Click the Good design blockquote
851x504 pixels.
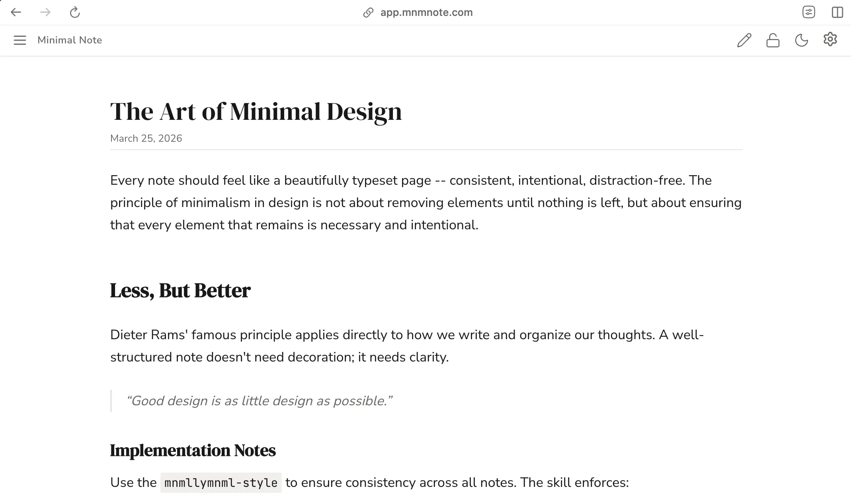[x=260, y=401]
